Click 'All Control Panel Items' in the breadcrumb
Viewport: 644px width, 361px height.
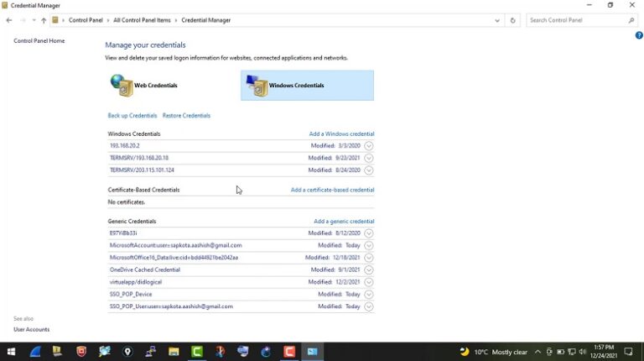(142, 20)
